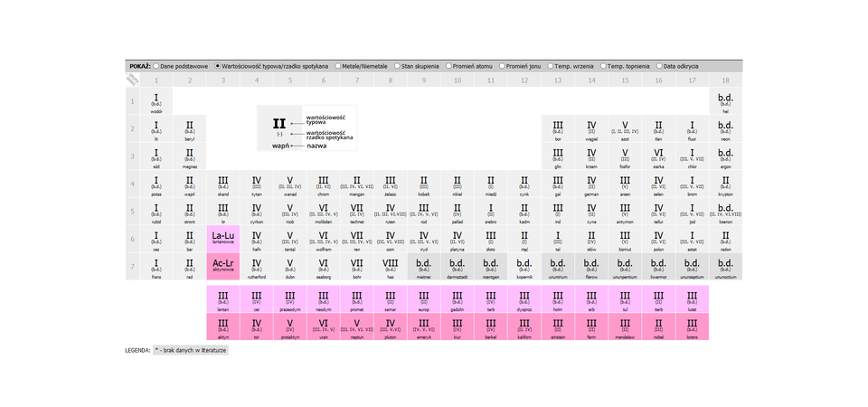
Task: Open the ołów element cell
Action: pyautogui.click(x=591, y=239)
